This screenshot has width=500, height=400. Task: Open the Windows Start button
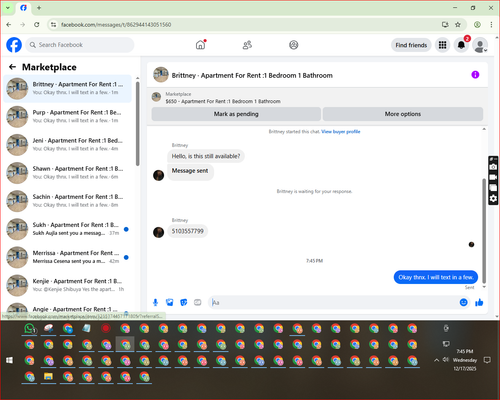coord(9,360)
